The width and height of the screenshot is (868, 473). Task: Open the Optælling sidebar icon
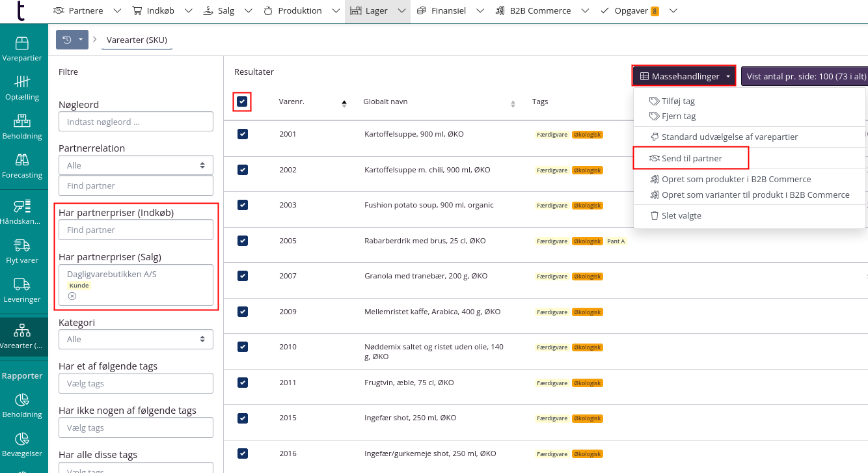click(x=22, y=88)
